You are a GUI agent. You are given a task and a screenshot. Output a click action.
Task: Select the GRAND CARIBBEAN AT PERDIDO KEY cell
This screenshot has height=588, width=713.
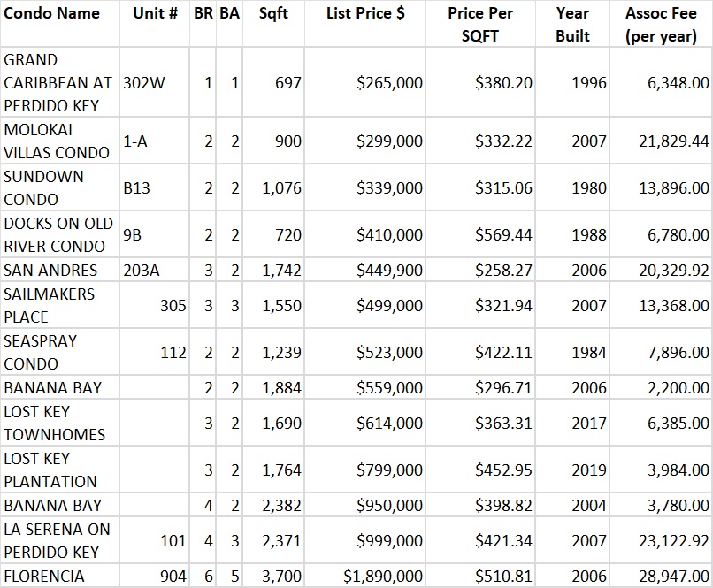point(58,82)
